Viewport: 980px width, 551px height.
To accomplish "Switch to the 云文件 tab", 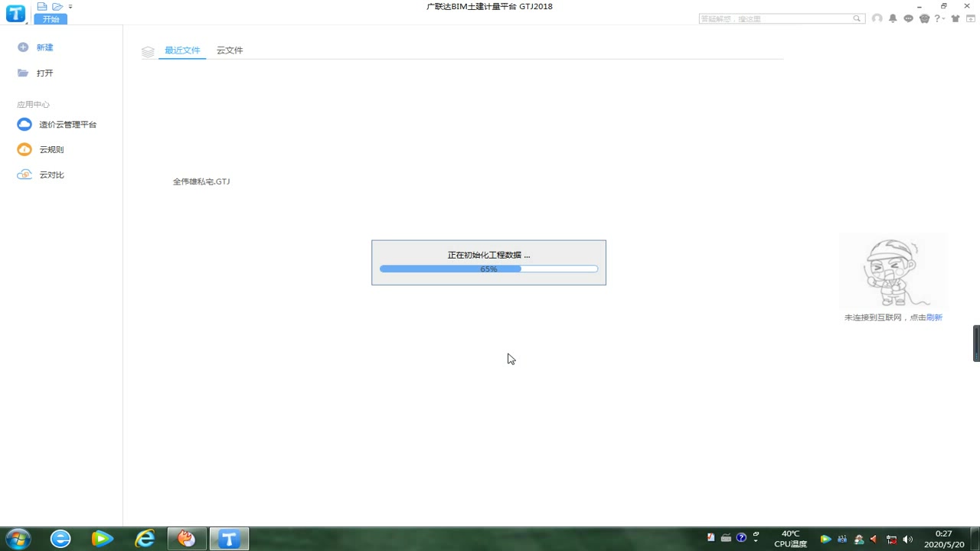I will (x=230, y=51).
